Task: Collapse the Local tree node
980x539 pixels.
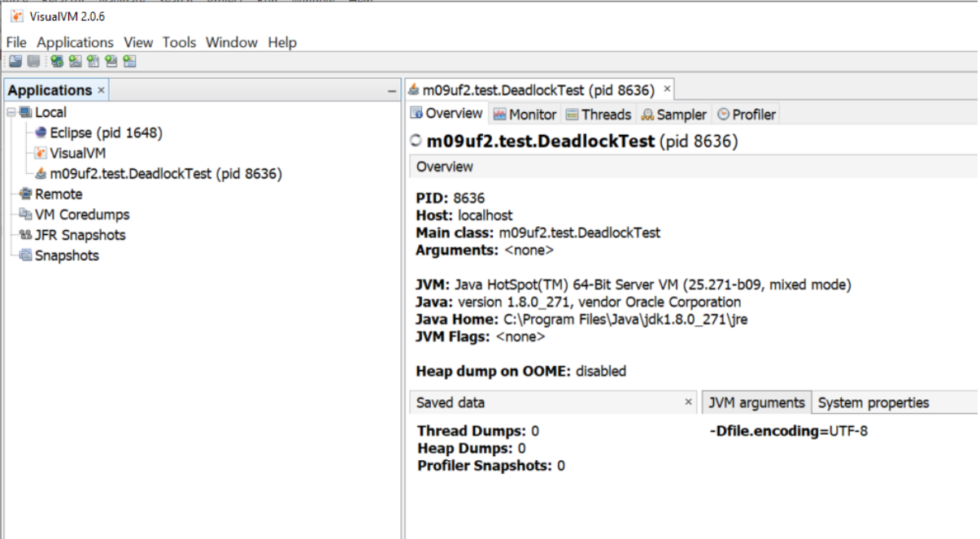Action: 11,112
